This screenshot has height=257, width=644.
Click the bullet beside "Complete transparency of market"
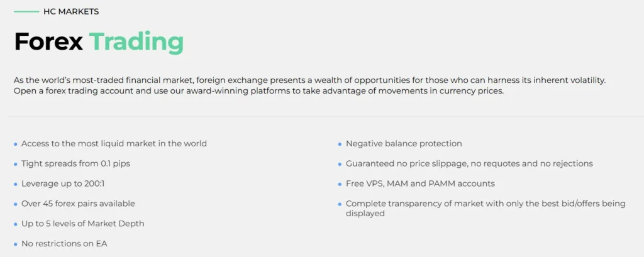(340, 205)
